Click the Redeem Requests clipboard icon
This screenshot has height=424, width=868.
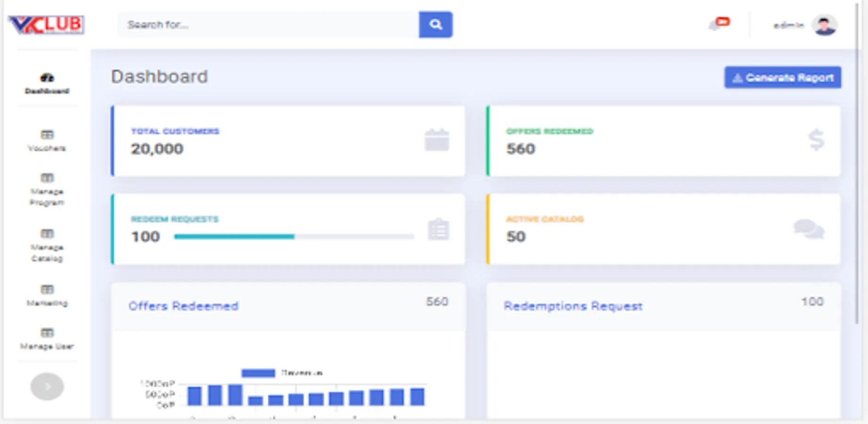point(438,229)
